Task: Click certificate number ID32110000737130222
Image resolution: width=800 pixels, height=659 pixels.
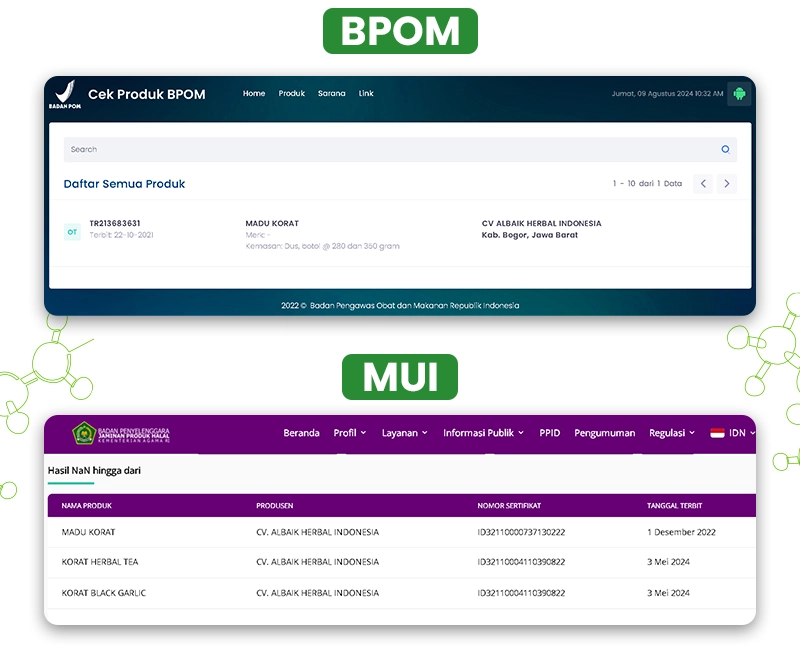Action: pyautogui.click(x=521, y=533)
